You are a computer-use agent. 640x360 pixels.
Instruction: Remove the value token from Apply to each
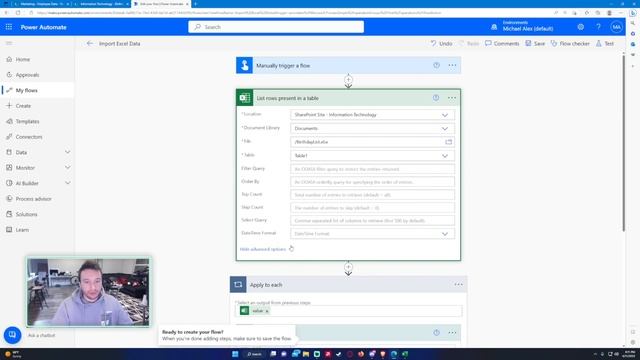coord(267,311)
